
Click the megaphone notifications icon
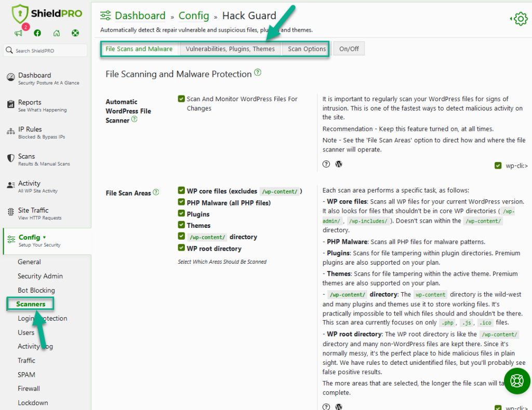(x=18, y=33)
